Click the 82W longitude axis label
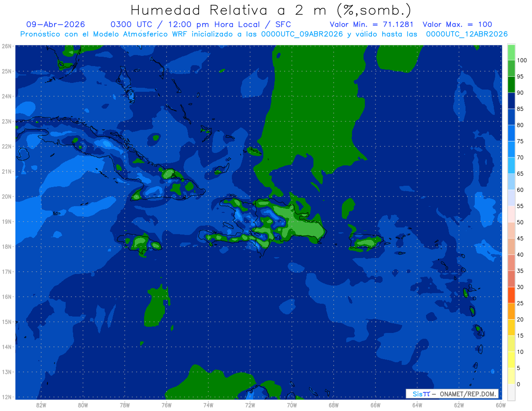The height and width of the screenshot is (411, 532). (41, 405)
